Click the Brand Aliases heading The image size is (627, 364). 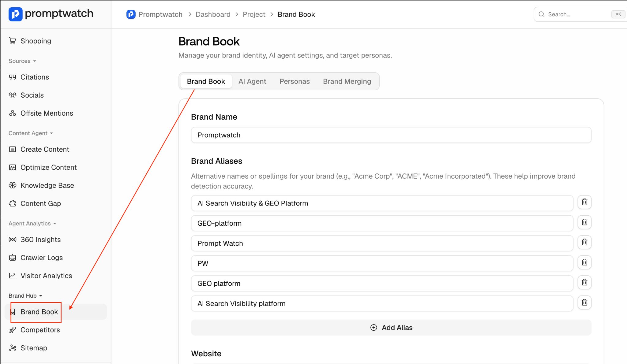[x=216, y=161]
